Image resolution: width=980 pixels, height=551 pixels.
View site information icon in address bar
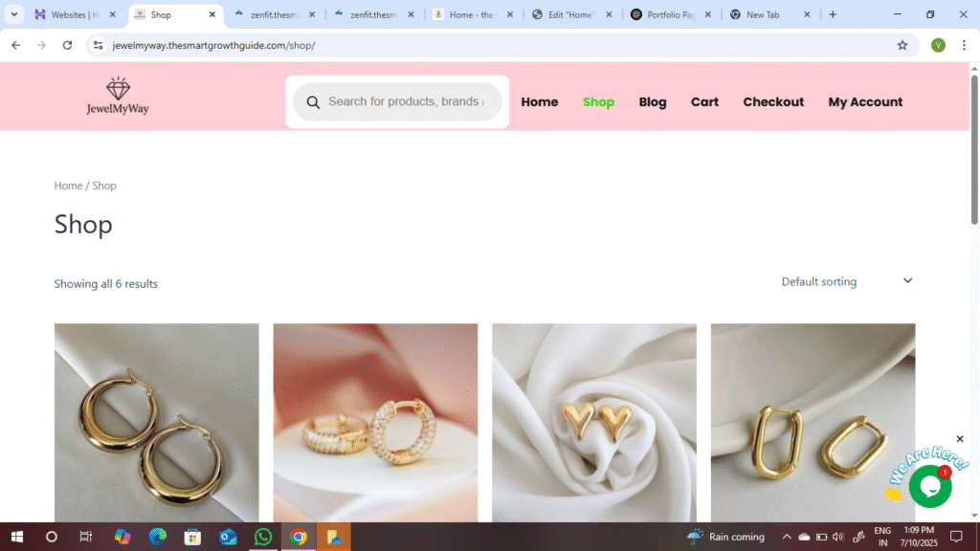pos(98,45)
